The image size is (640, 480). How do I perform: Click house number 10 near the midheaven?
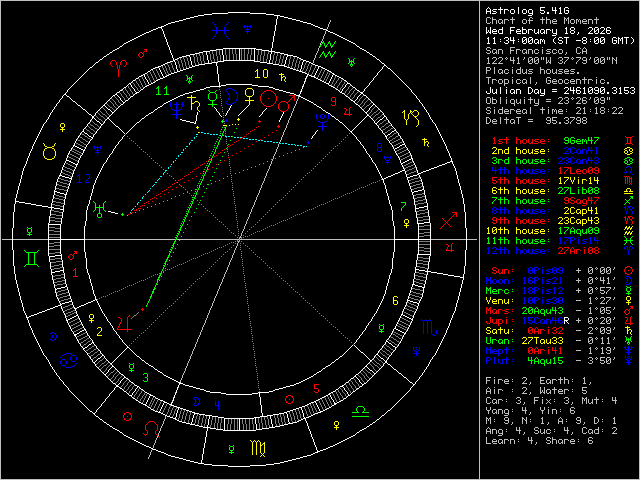(x=261, y=74)
